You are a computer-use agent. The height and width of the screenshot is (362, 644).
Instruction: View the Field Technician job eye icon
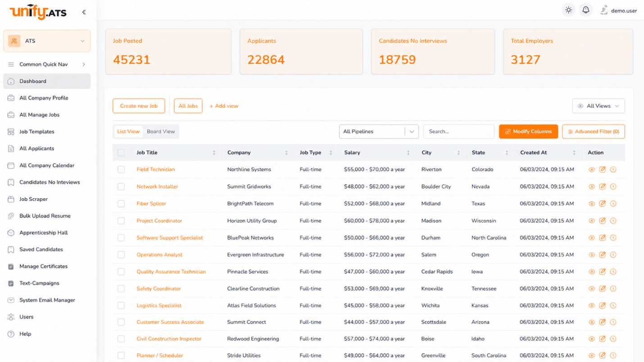[592, 170]
